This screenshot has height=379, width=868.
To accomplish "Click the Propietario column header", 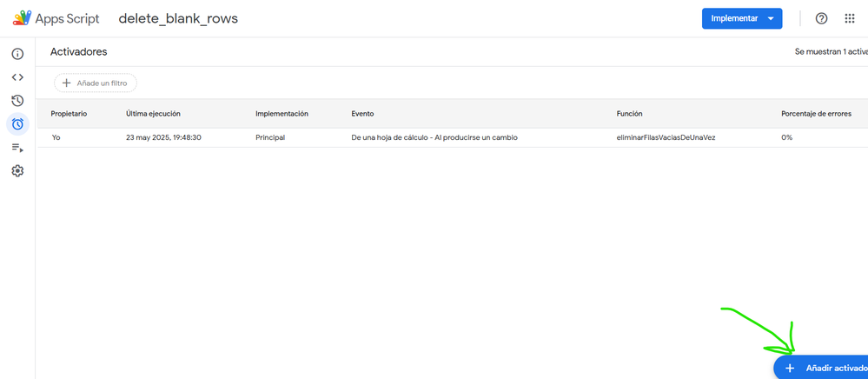I will 70,114.
